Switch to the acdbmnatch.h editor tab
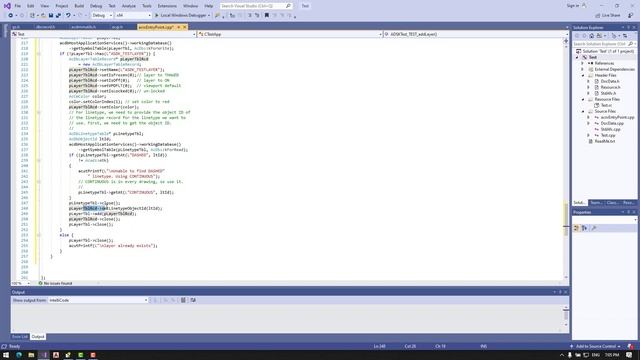Image resolution: width=640 pixels, height=360 pixels. pyautogui.click(x=83, y=27)
